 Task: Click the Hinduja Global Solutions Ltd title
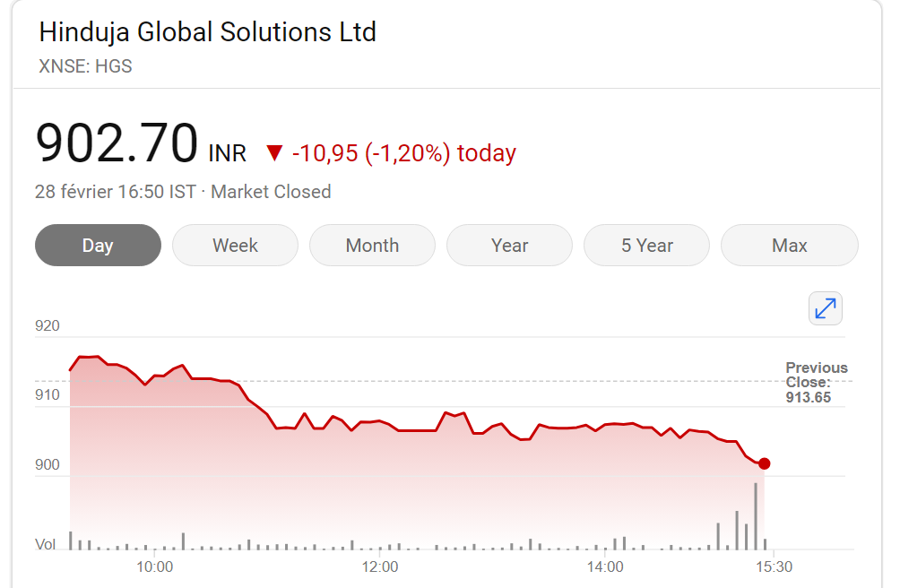coord(208,32)
